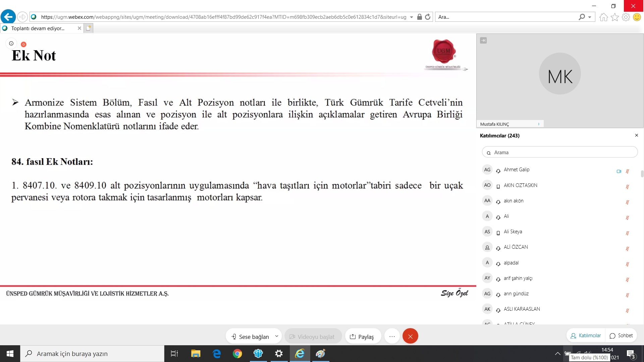Close the 'Toplantı devam ediyor...' tab

(x=79, y=28)
